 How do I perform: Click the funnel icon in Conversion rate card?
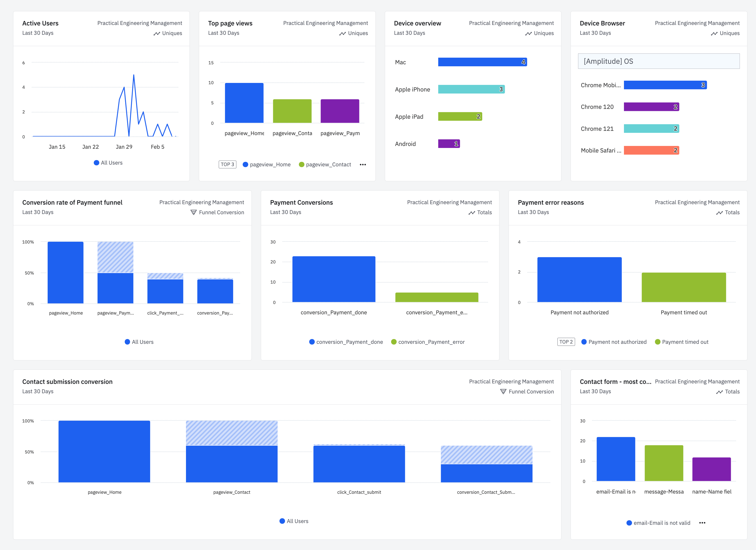pos(193,212)
